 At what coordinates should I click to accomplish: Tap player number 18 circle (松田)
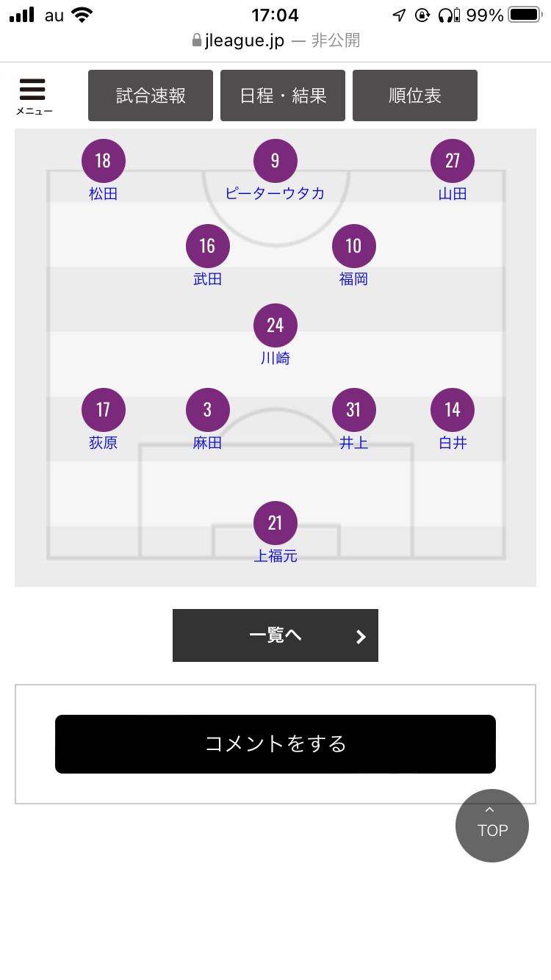[104, 161]
